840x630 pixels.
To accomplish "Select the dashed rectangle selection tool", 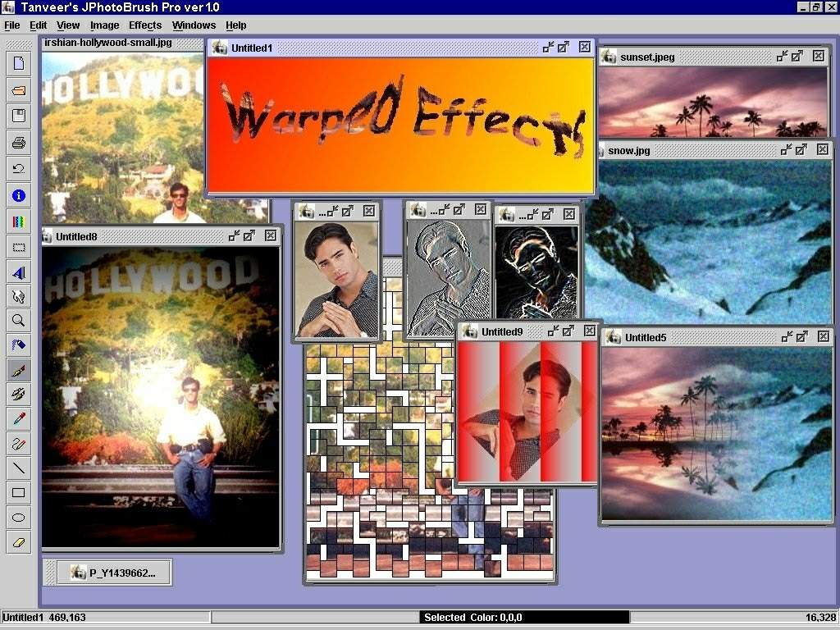I will point(19,248).
